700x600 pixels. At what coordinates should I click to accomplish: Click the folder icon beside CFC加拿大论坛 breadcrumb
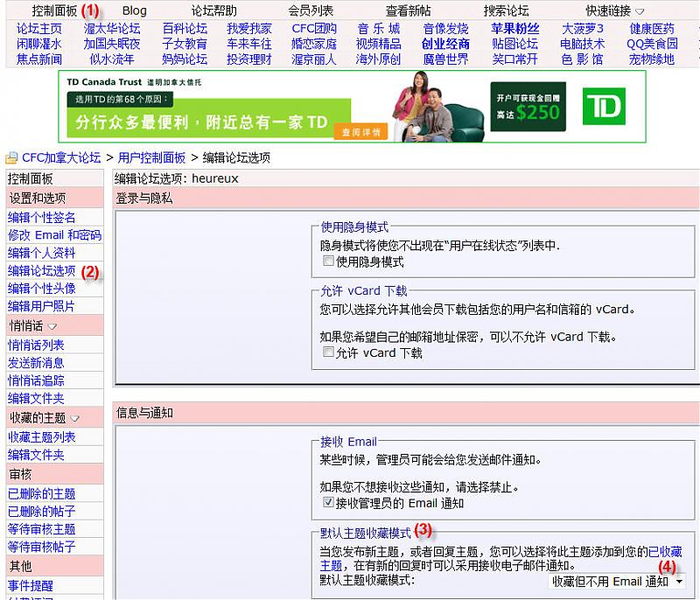pyautogui.click(x=11, y=158)
